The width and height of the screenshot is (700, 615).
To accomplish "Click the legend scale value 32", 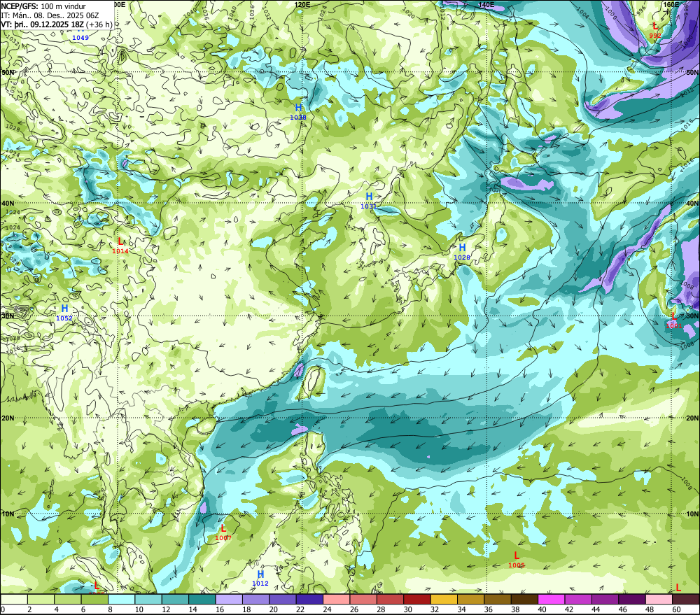I will point(435,609).
